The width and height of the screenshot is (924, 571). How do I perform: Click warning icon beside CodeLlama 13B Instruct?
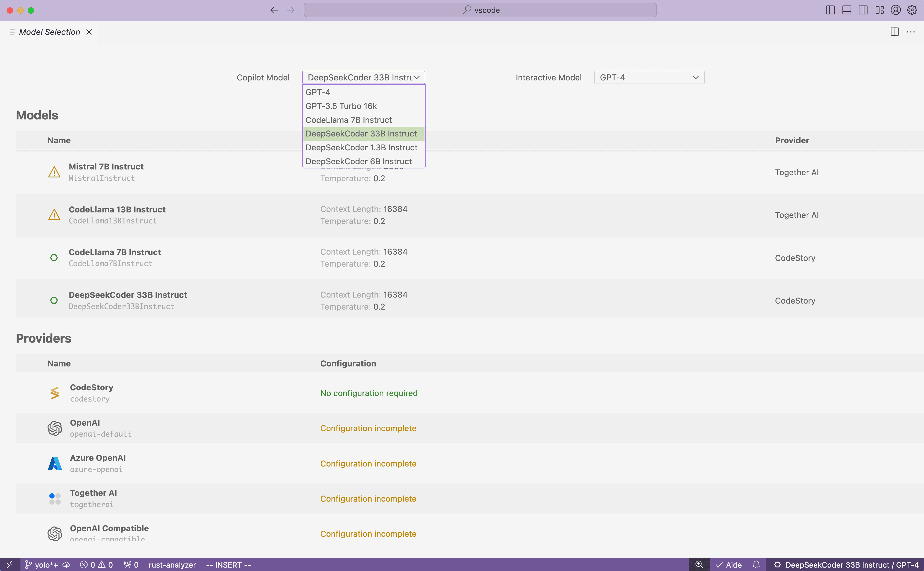pyautogui.click(x=54, y=215)
